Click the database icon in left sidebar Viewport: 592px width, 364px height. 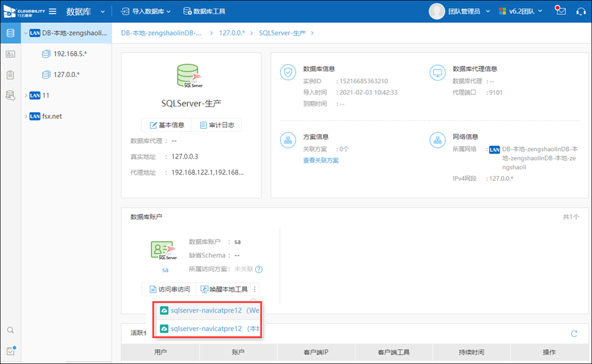pyautogui.click(x=10, y=33)
